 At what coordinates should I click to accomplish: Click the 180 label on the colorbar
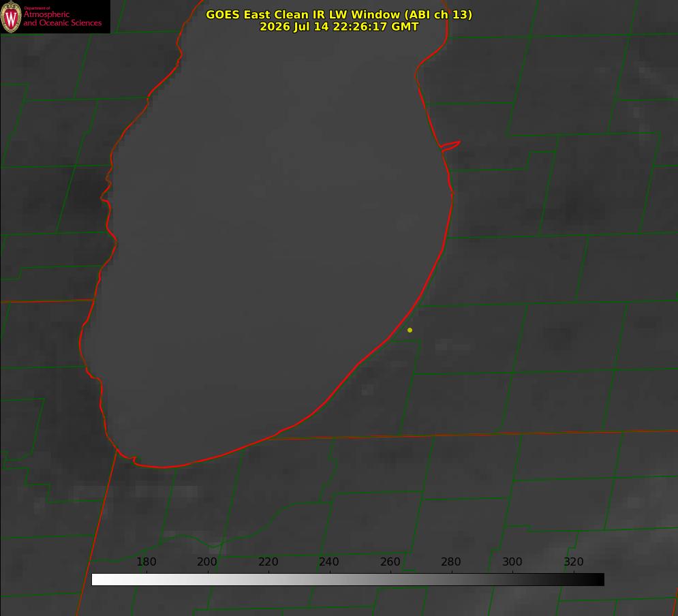click(x=146, y=561)
